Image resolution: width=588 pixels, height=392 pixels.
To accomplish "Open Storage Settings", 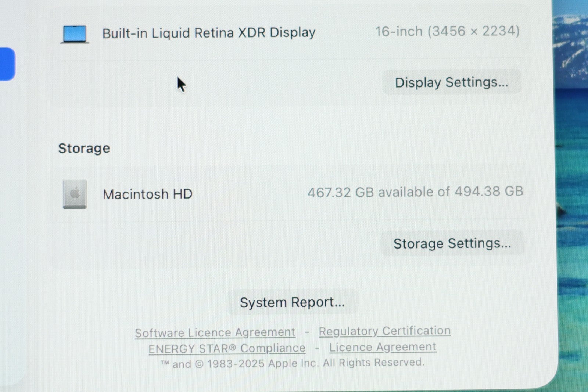I will [x=452, y=243].
